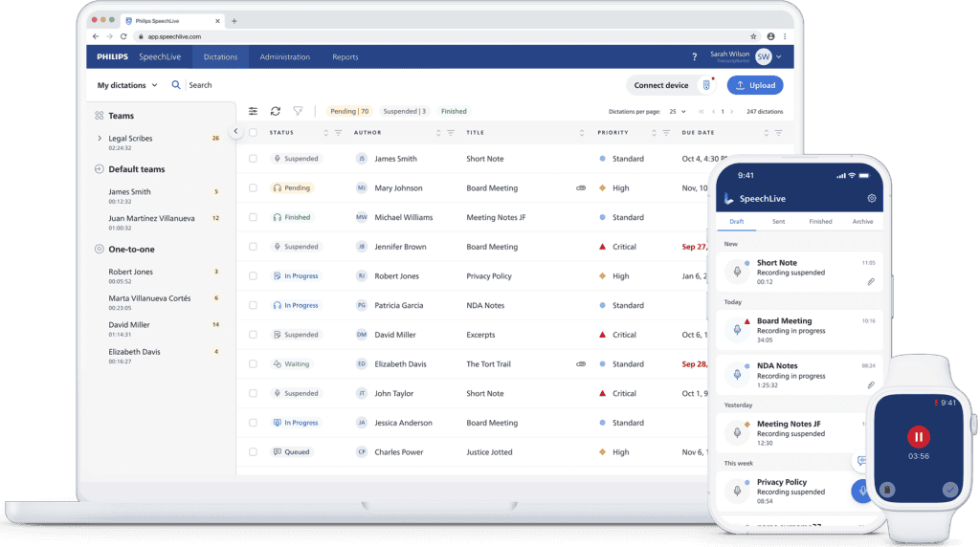The image size is (980, 547).
Task: Switch phone app to Finished tab
Action: coord(820,222)
